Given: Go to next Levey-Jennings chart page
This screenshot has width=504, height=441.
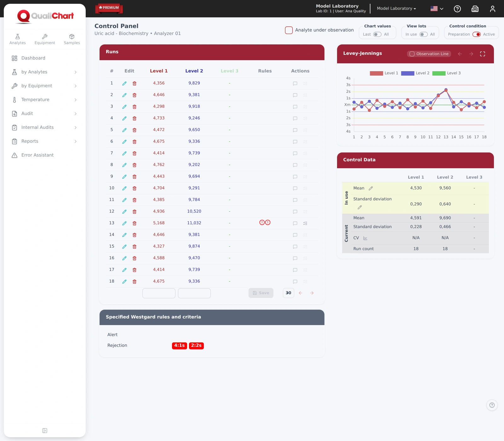Looking at the screenshot, I should 471,54.
